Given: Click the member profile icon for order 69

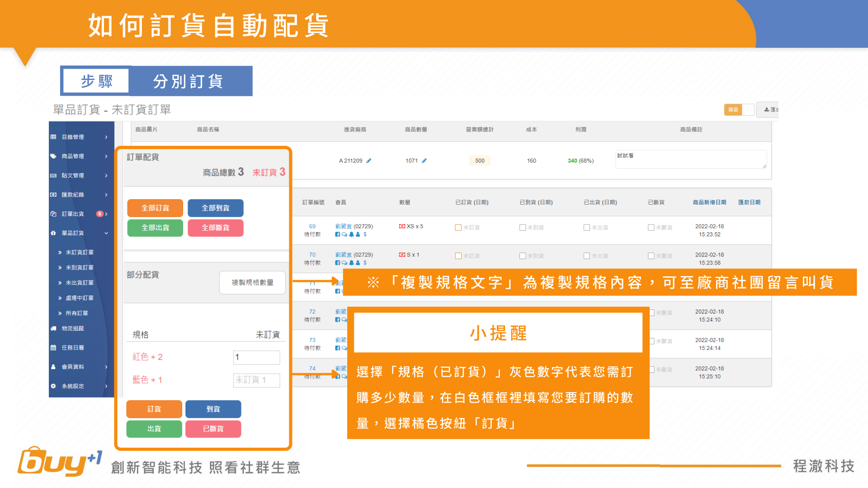Looking at the screenshot, I should 358,235.
